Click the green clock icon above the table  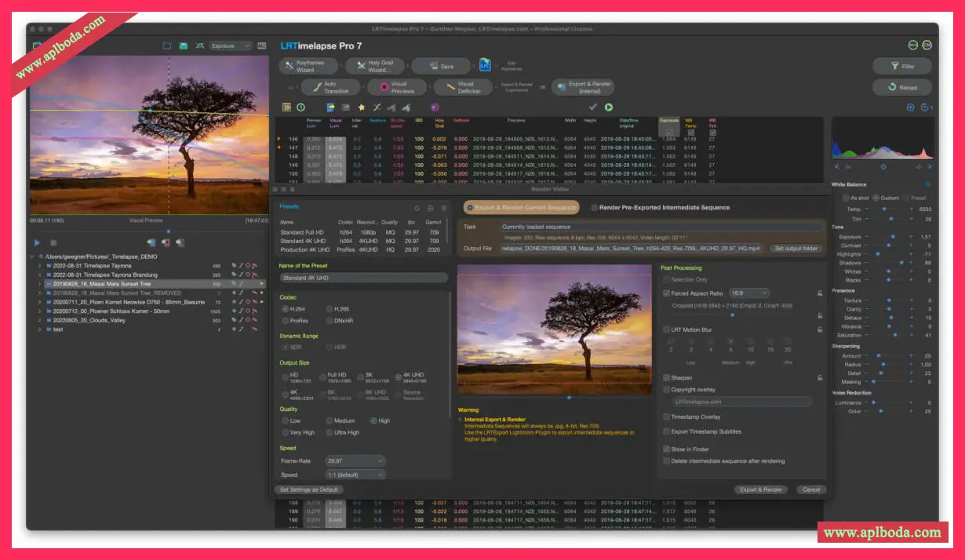pyautogui.click(x=300, y=107)
